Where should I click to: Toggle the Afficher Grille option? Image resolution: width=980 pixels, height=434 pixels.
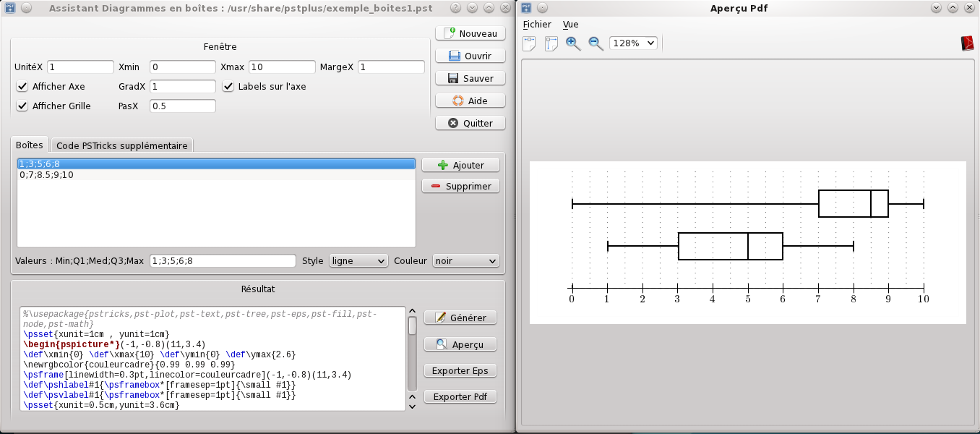[22, 105]
